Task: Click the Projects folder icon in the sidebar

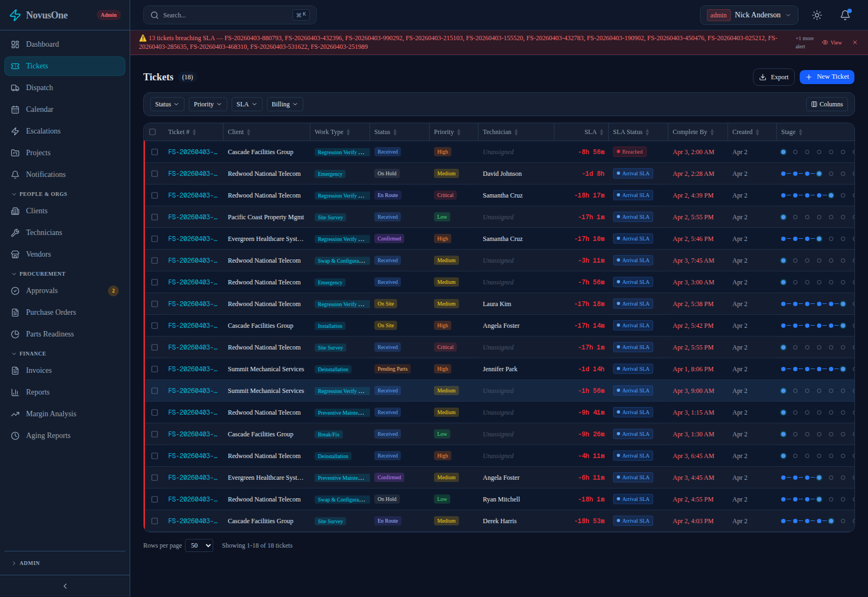Action: 15,153
